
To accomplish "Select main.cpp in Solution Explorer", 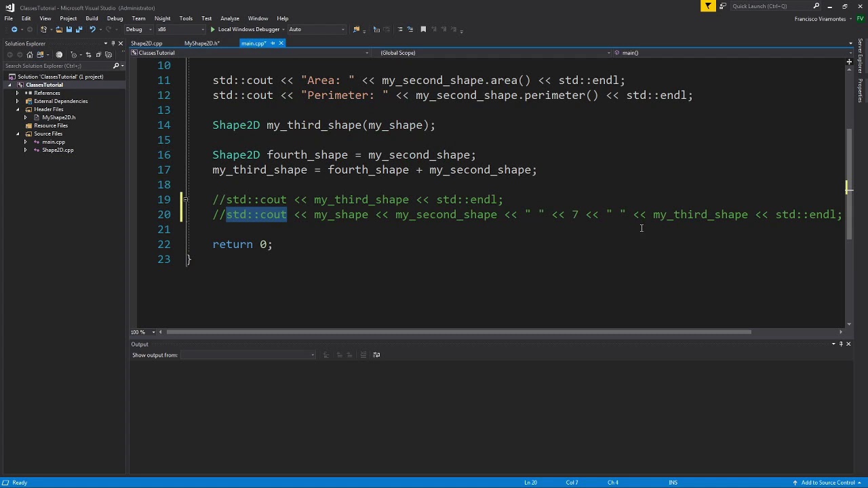I will [54, 142].
